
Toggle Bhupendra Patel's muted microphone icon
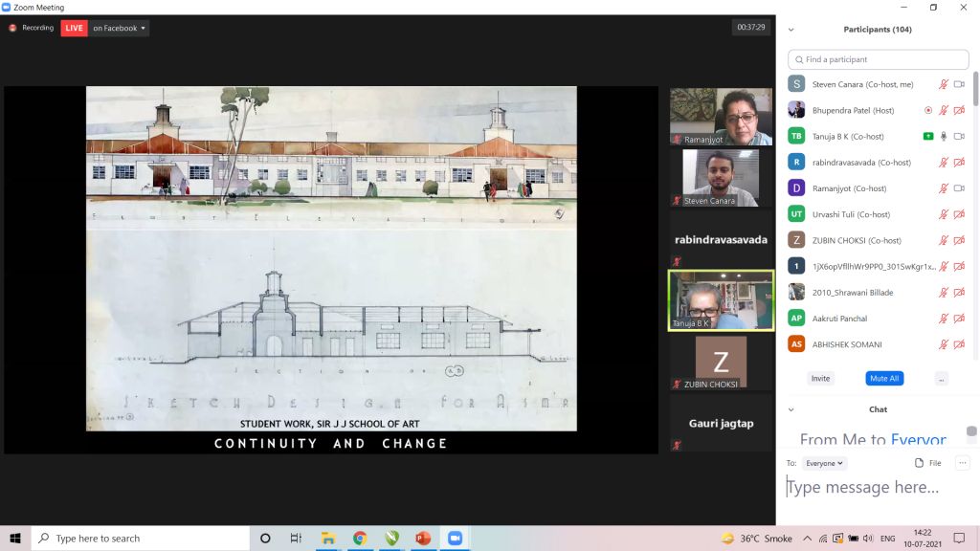pos(944,111)
